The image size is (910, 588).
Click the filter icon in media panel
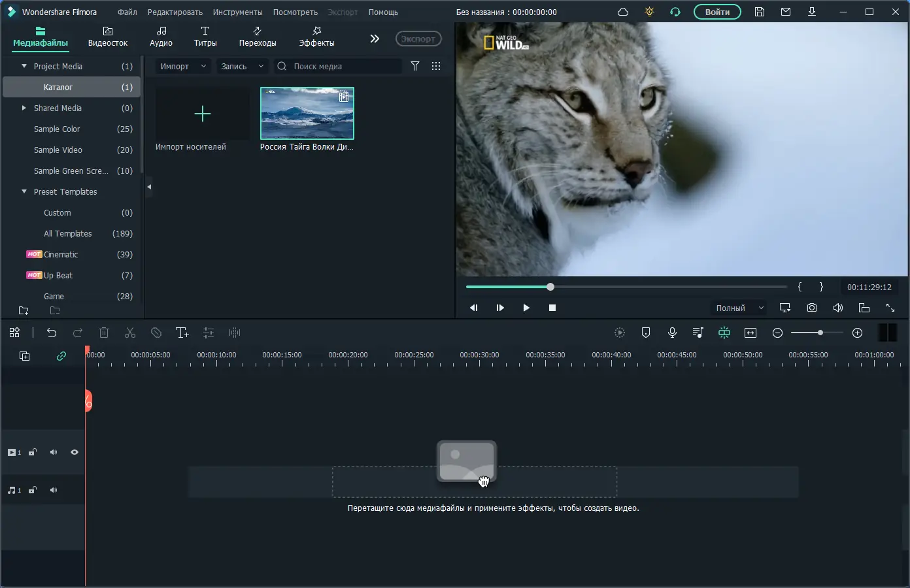click(x=415, y=66)
